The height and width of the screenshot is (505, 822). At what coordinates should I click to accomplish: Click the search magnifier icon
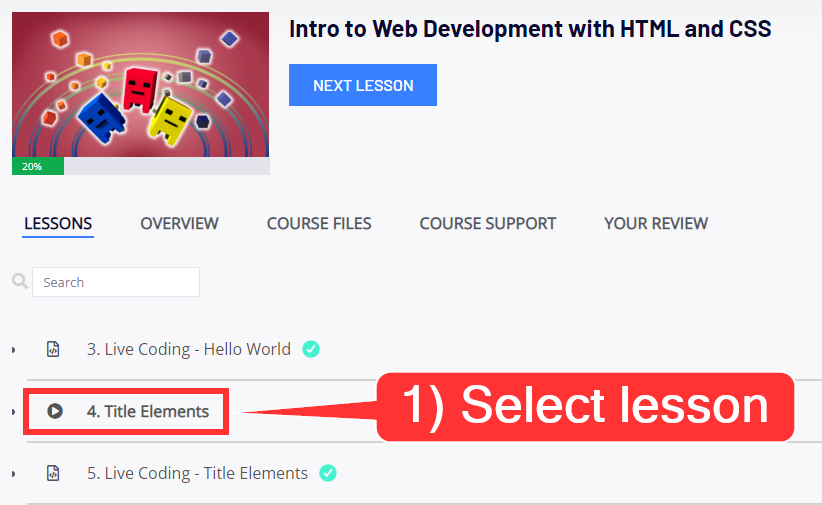20,282
